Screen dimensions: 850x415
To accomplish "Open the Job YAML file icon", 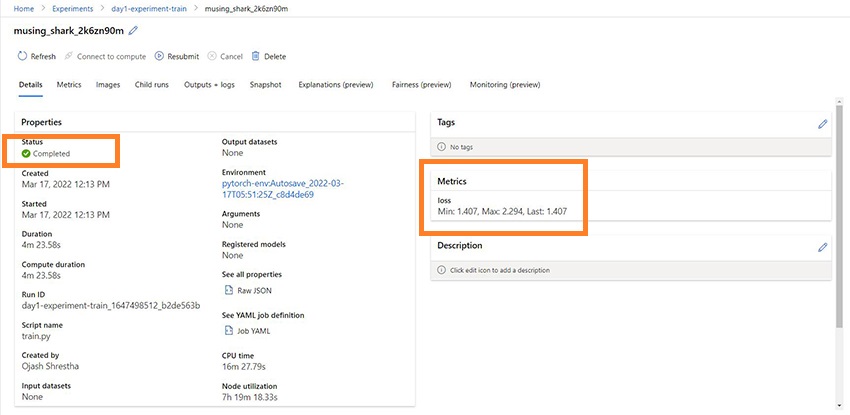I will [228, 331].
